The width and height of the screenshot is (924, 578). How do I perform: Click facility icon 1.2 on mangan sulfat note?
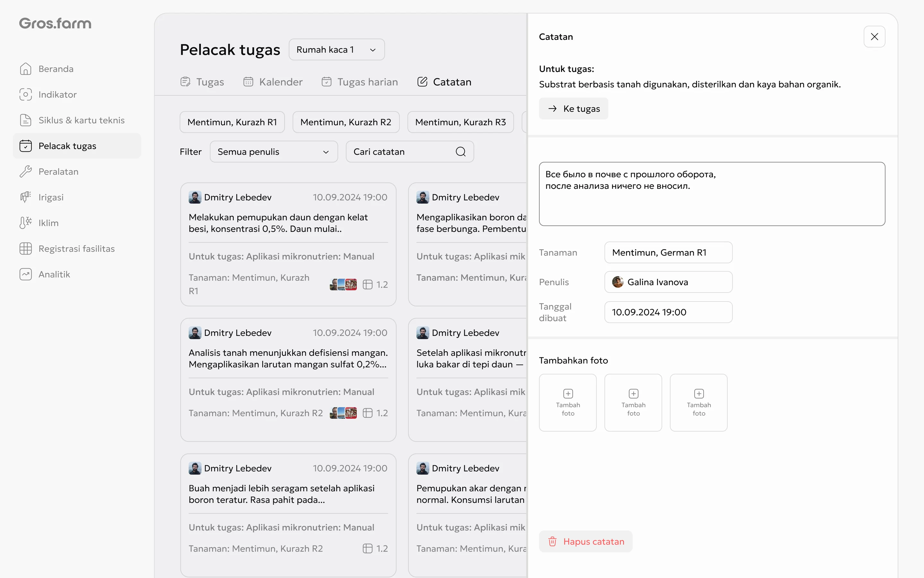pos(367,413)
